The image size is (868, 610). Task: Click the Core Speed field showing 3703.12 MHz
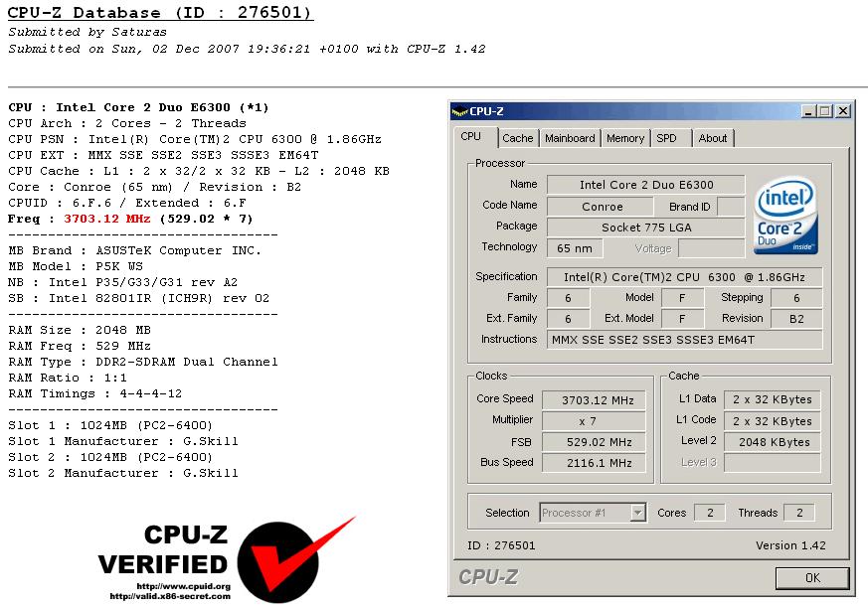point(594,399)
